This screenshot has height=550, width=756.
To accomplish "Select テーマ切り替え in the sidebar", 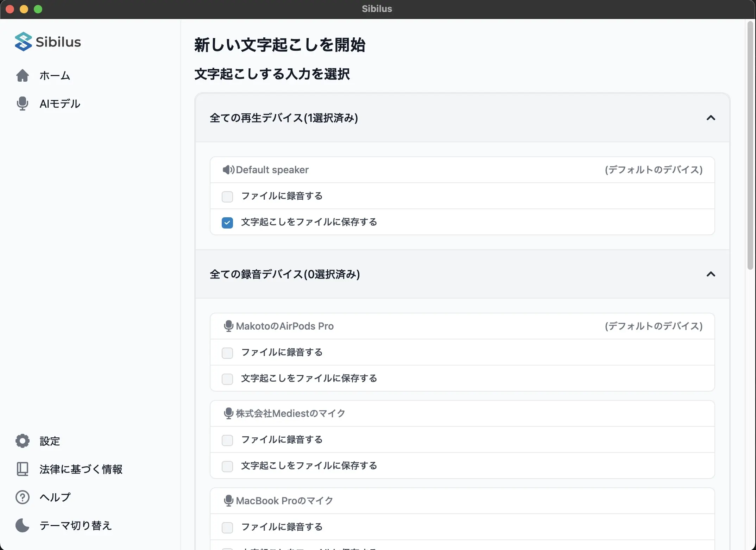I will coord(76,525).
